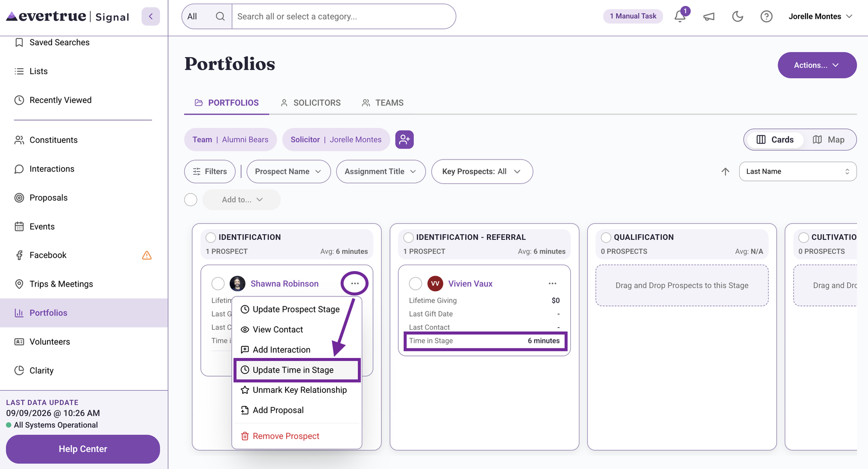Check Vivien Vaux's card checkbox

(x=415, y=284)
